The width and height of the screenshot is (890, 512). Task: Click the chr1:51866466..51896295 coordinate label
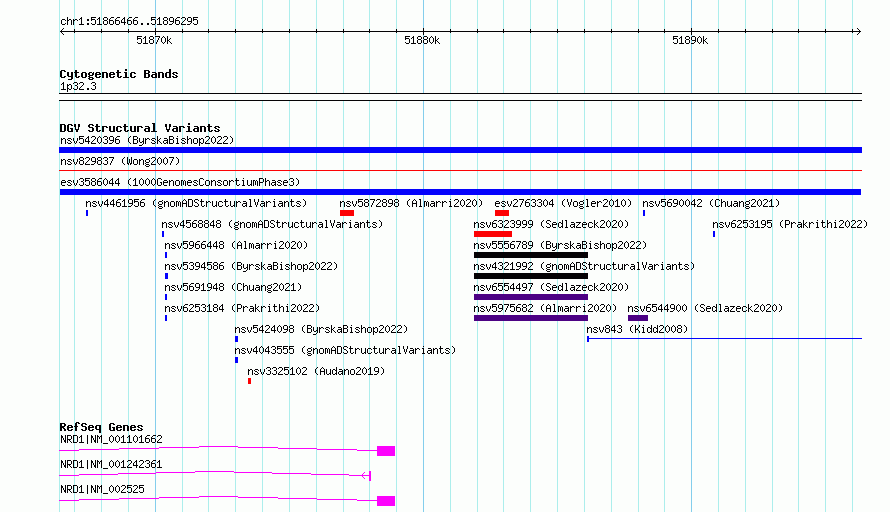point(129,22)
